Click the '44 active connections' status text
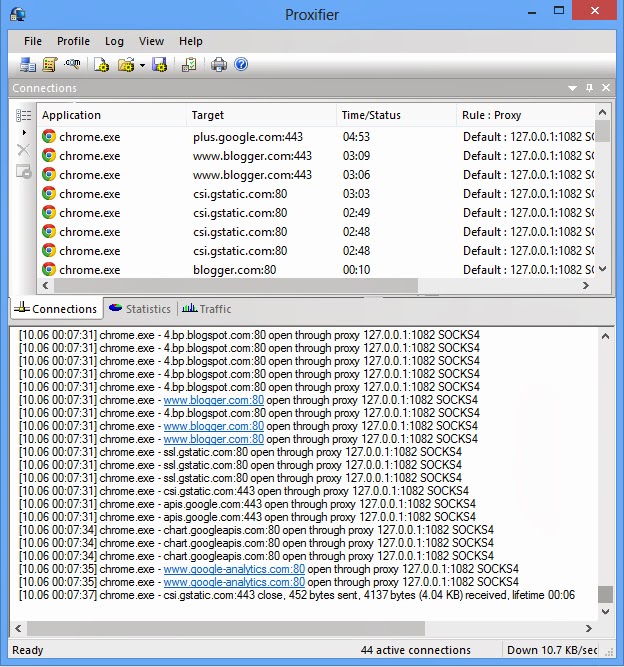This screenshot has height=667, width=624. pos(416,650)
